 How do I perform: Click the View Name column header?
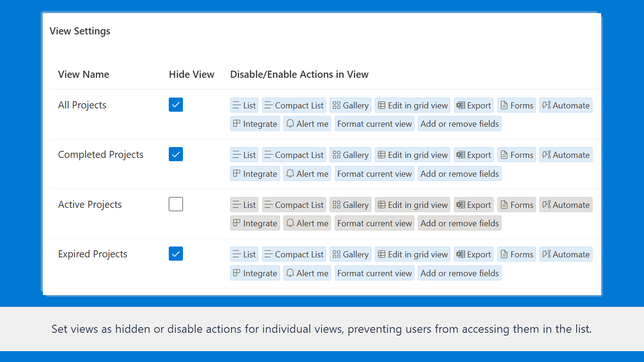point(83,74)
